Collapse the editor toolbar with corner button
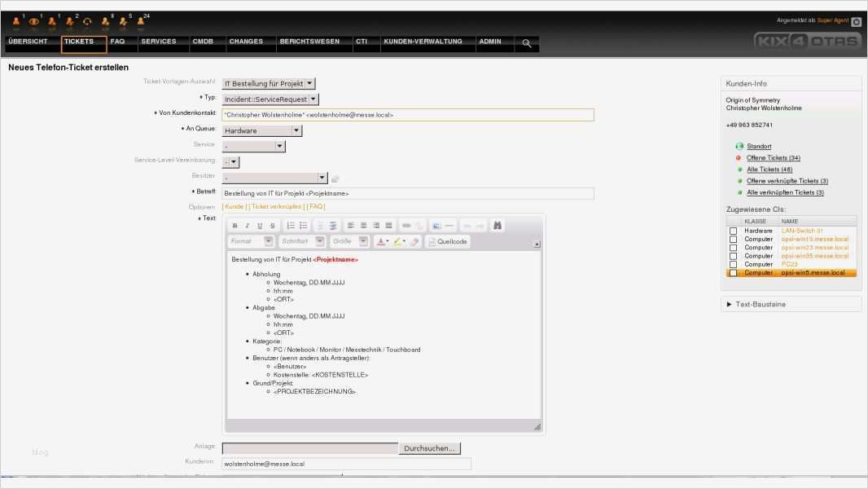 tap(537, 244)
